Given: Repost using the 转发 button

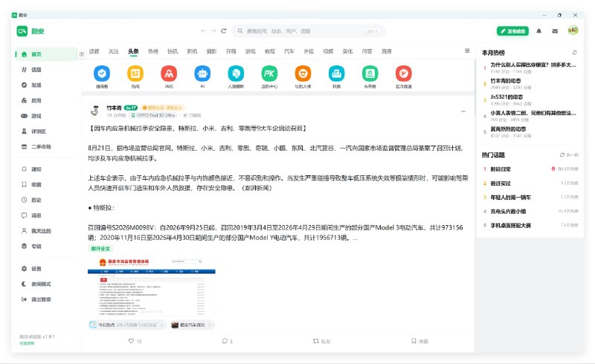Looking at the screenshot, I should tap(321, 341).
